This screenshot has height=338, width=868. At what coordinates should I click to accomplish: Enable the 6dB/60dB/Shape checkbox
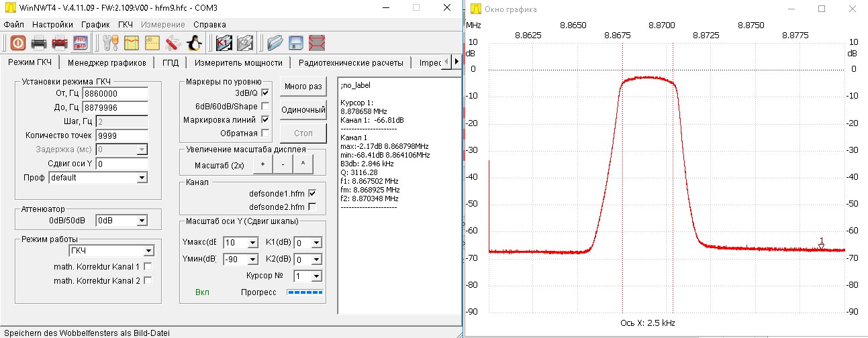pyautogui.click(x=265, y=106)
